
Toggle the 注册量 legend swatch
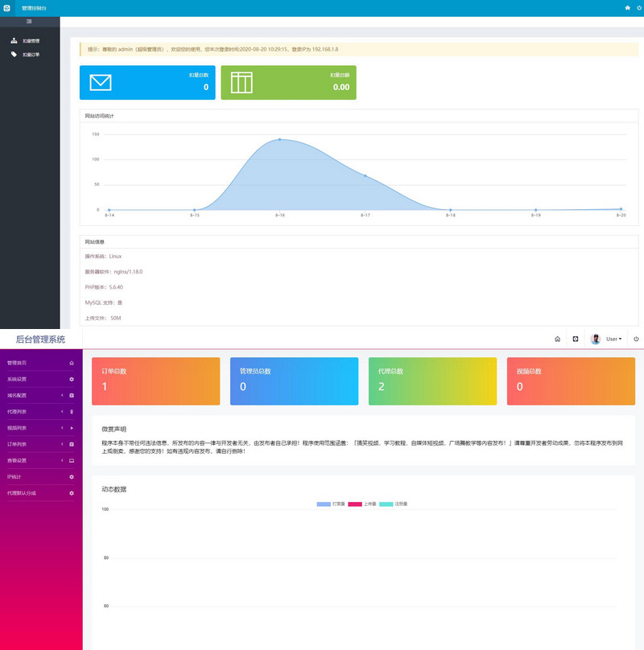[x=386, y=504]
